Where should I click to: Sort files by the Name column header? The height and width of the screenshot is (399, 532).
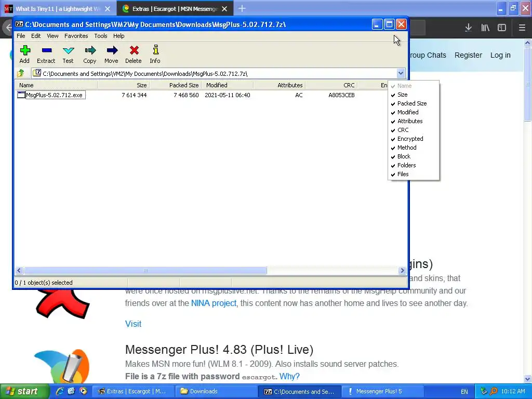[56, 85]
